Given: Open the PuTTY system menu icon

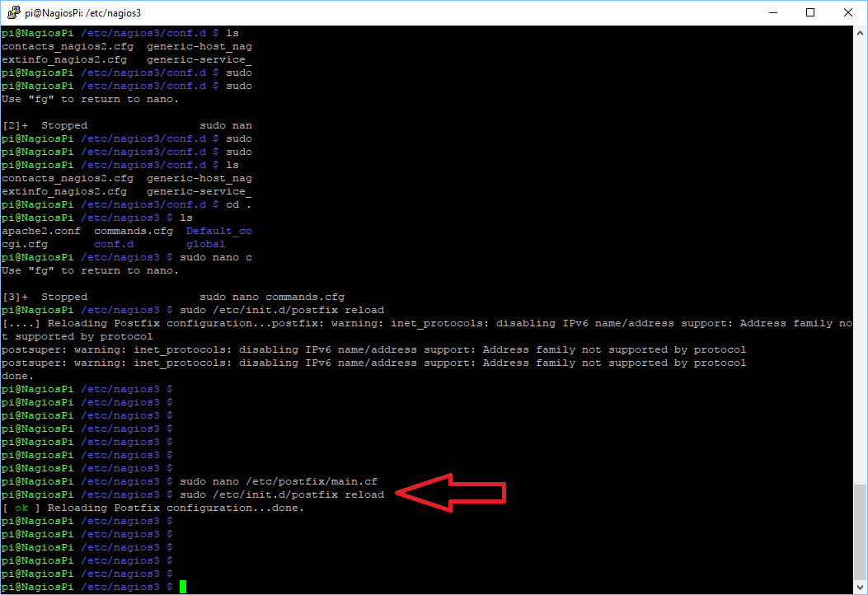Looking at the screenshot, I should [x=13, y=12].
